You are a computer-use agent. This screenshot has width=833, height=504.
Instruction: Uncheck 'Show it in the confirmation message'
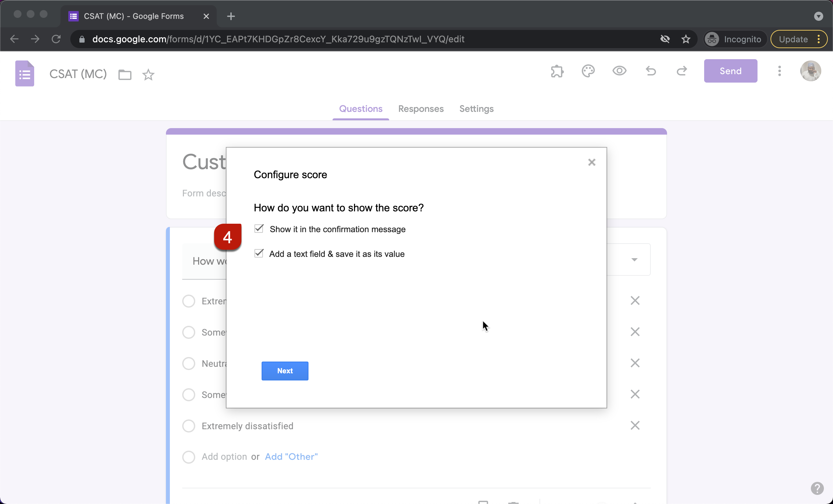point(259,229)
